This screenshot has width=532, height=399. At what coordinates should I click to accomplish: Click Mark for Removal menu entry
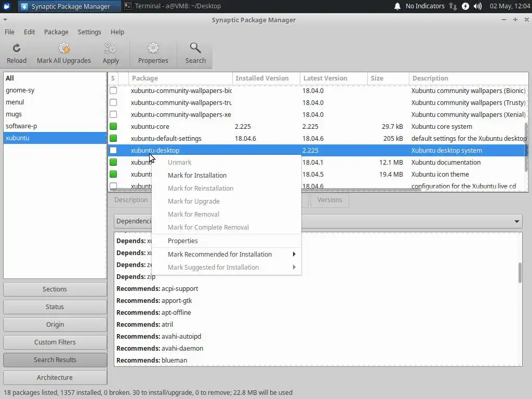227,215
